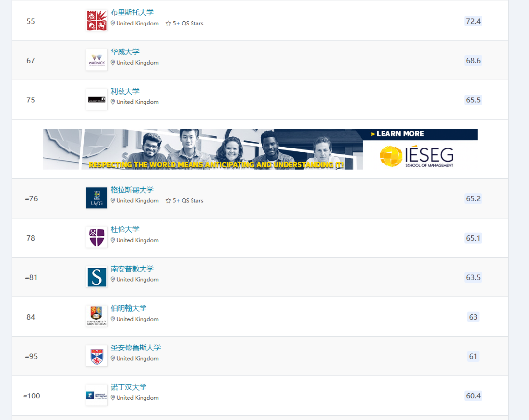
Task: Click the 5+ QS Stars label for Glasgow
Action: tap(188, 201)
